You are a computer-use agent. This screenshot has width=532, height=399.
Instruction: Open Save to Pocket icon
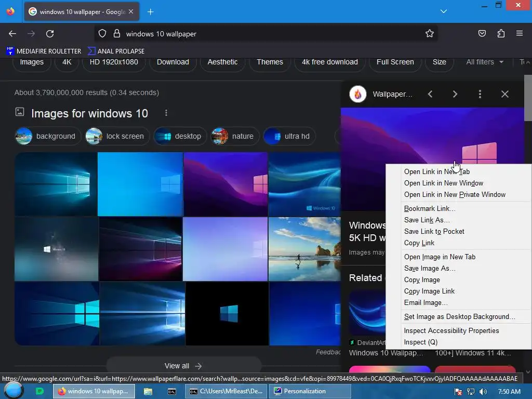click(482, 34)
